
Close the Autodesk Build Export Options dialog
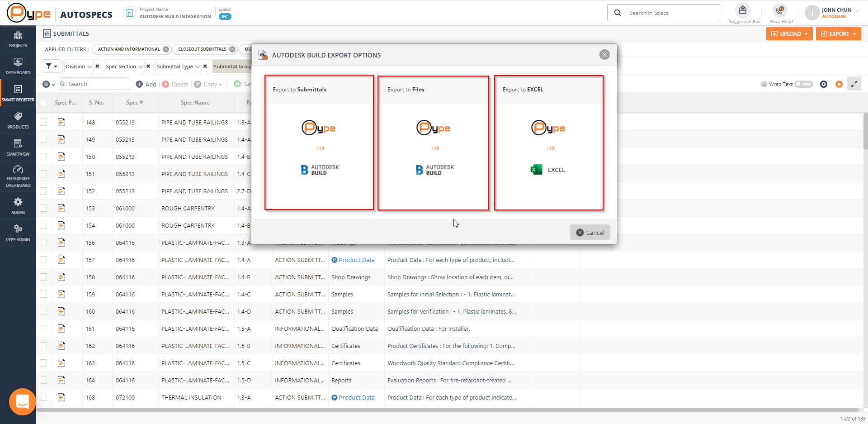pyautogui.click(x=604, y=55)
